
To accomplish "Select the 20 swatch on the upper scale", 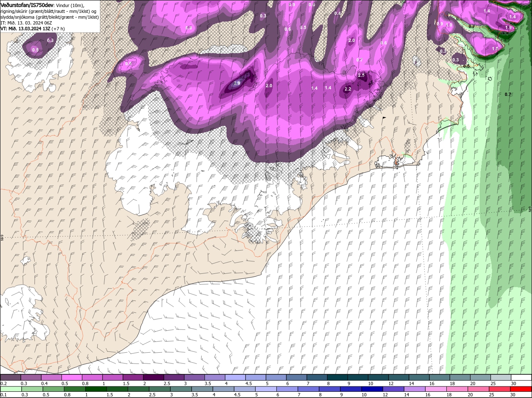I will (x=480, y=377).
